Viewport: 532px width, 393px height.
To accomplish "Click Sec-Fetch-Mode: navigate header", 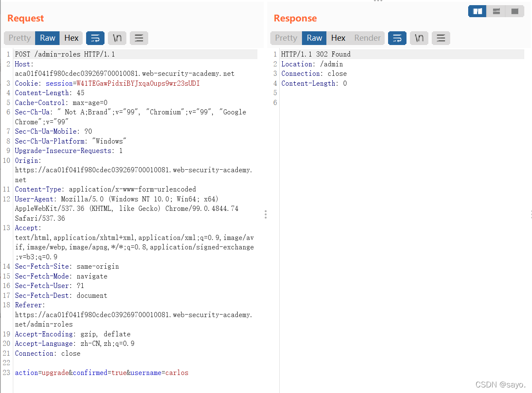I will 61,276.
